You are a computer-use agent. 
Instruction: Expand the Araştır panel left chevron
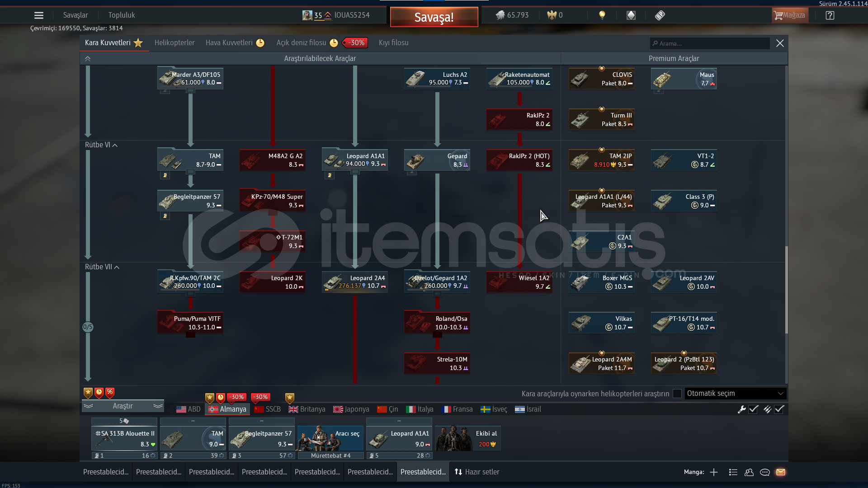(89, 406)
